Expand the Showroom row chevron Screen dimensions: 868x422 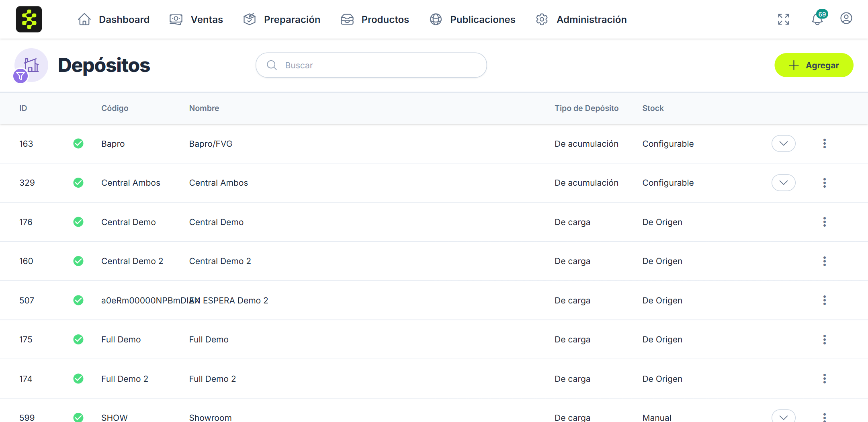pos(784,416)
